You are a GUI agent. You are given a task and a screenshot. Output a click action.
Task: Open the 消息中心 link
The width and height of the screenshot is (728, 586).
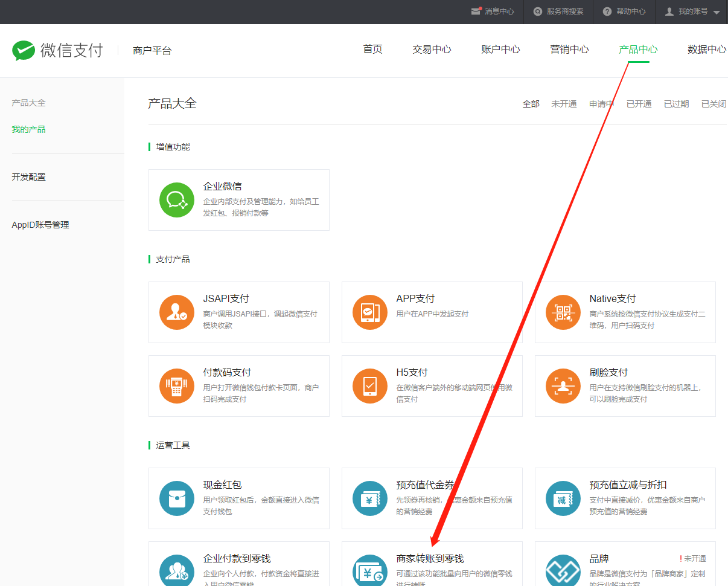pos(499,11)
